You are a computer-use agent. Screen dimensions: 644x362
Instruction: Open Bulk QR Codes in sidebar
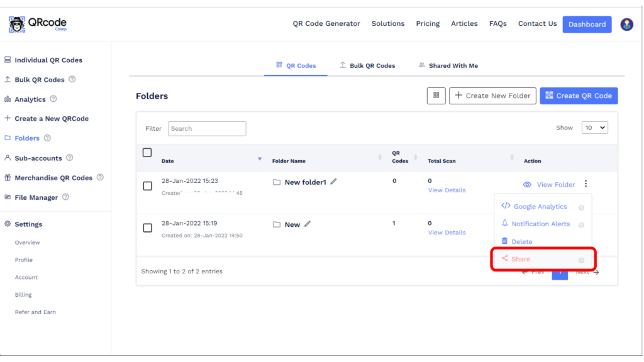[x=40, y=80]
